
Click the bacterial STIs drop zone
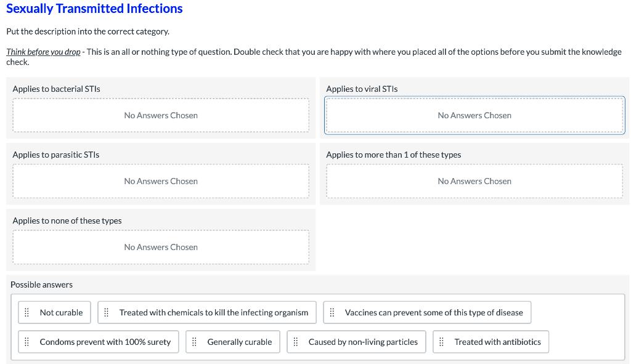(161, 115)
